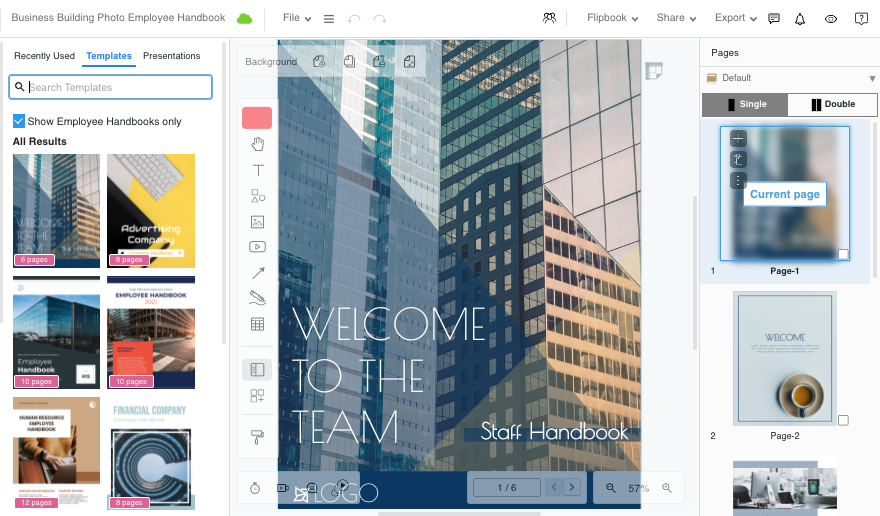Select the hand pan tool
The width and height of the screenshot is (880, 516).
coord(258,145)
